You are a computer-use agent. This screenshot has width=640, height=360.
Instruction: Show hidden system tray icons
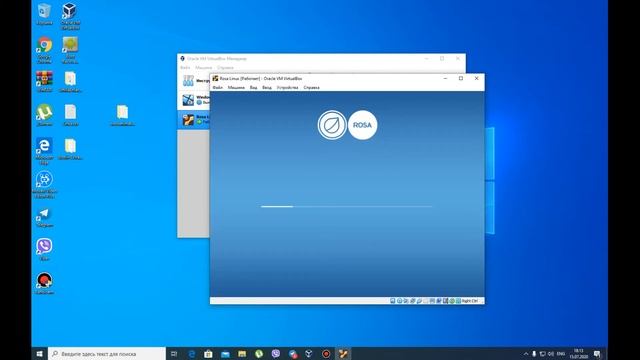[526, 353]
